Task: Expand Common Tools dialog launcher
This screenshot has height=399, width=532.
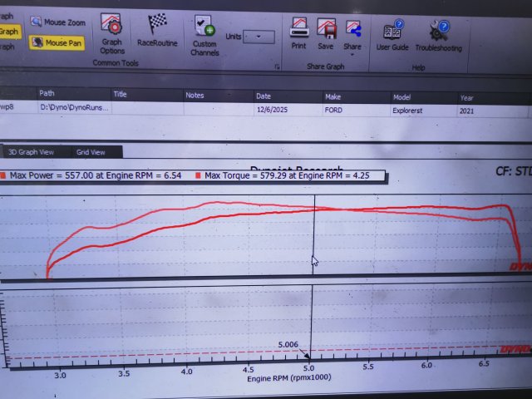Action: 277,66
